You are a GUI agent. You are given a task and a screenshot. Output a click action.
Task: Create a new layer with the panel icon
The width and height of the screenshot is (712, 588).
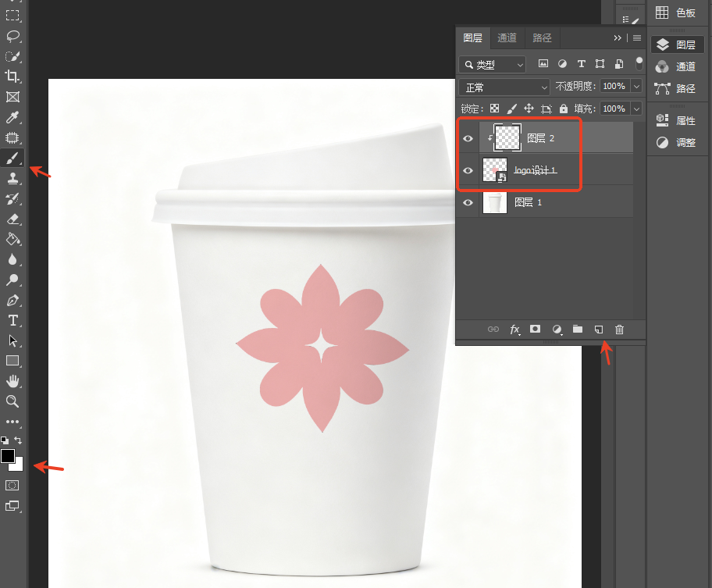pos(599,330)
